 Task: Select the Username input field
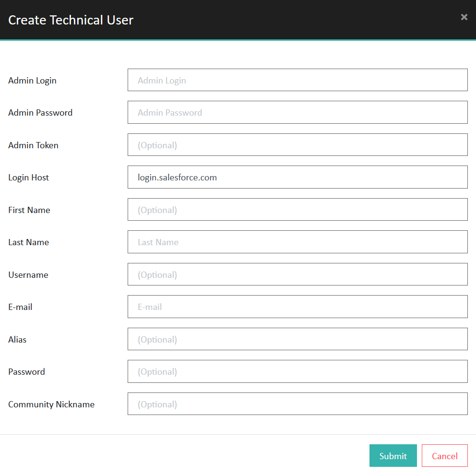(x=297, y=274)
